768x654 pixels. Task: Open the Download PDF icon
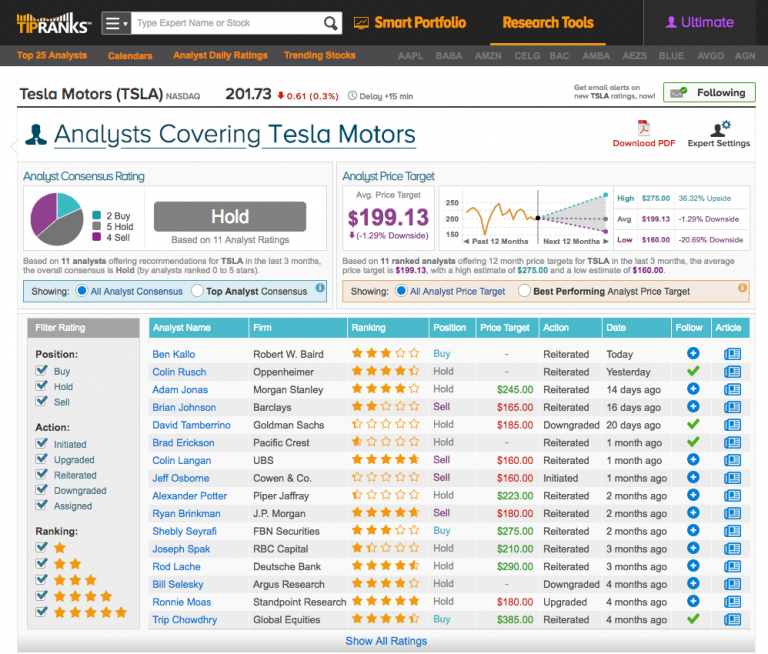644,128
